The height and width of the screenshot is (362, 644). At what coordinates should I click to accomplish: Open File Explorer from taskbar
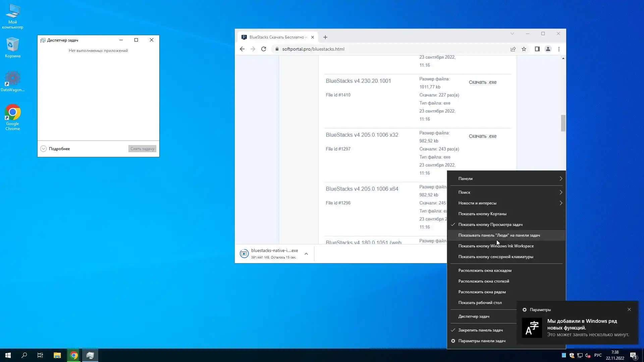[x=57, y=355]
